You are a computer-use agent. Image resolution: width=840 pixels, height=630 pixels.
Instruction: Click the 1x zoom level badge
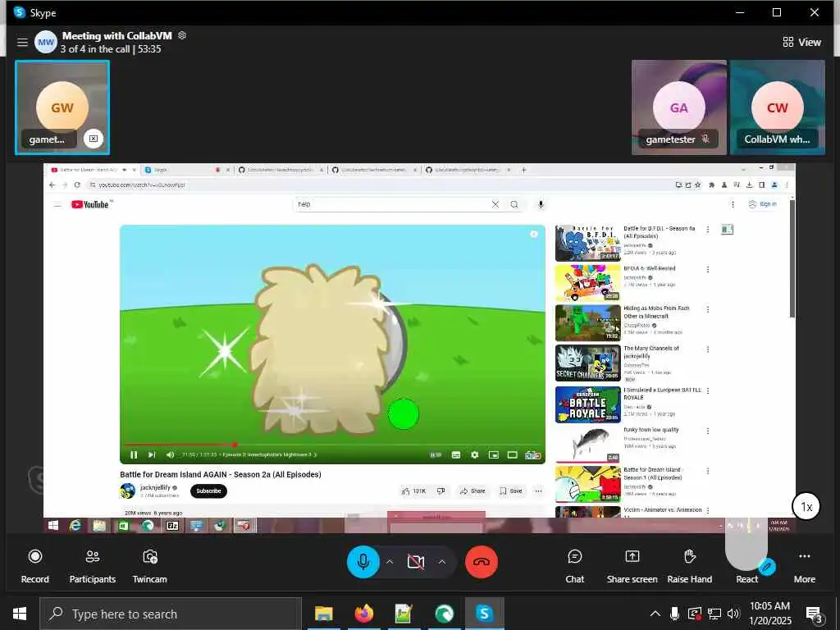(806, 506)
